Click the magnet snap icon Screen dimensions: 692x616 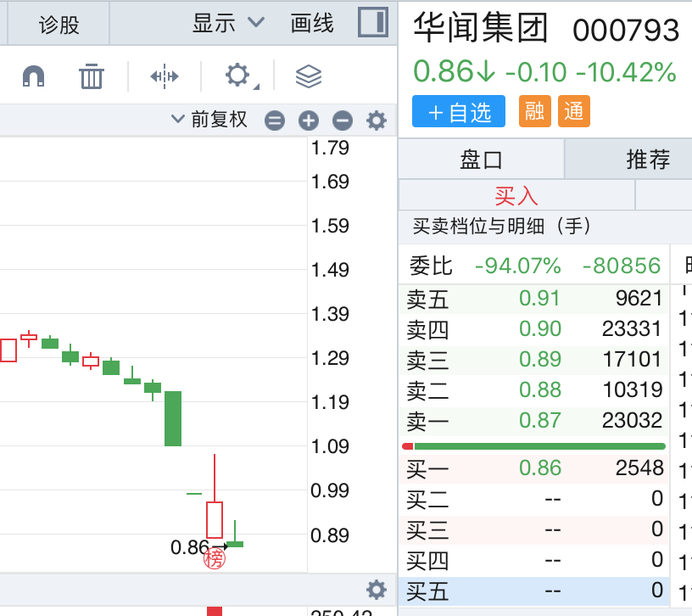33,77
